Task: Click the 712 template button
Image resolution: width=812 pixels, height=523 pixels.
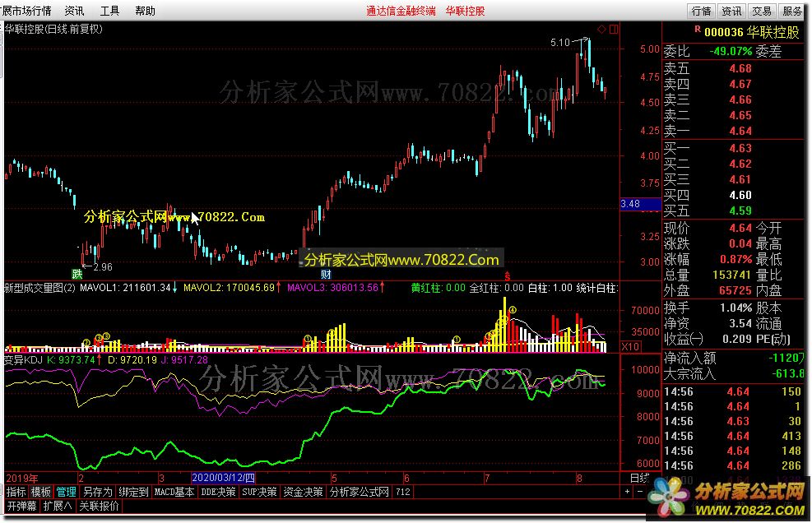Action: coord(403,492)
